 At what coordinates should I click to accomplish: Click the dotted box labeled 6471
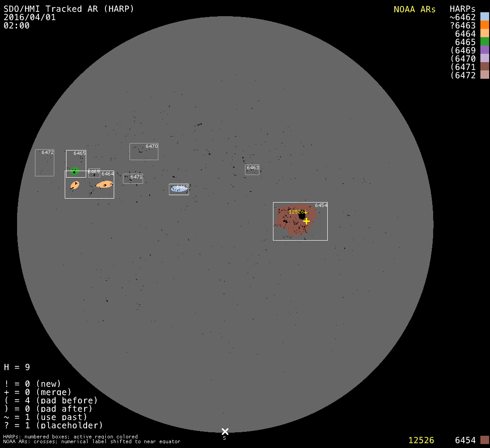point(133,178)
